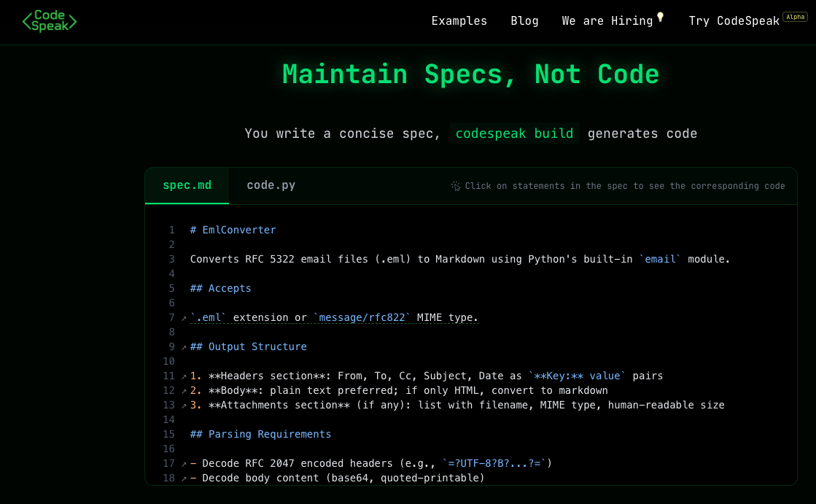
Task: Click the arrow icon beside Decode body content
Action: pyautogui.click(x=184, y=478)
